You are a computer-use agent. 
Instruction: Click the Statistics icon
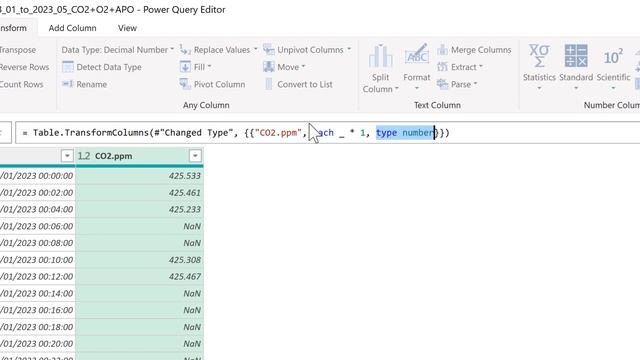coord(539,56)
